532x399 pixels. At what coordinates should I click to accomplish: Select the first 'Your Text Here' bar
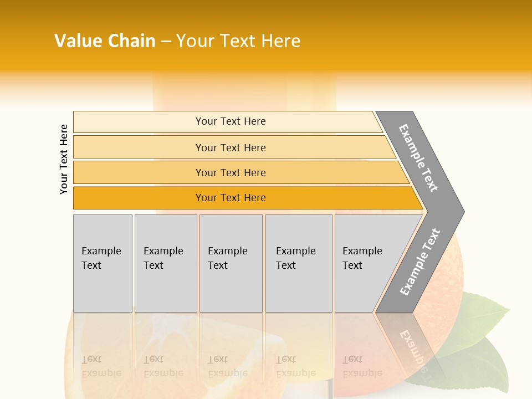click(230, 121)
